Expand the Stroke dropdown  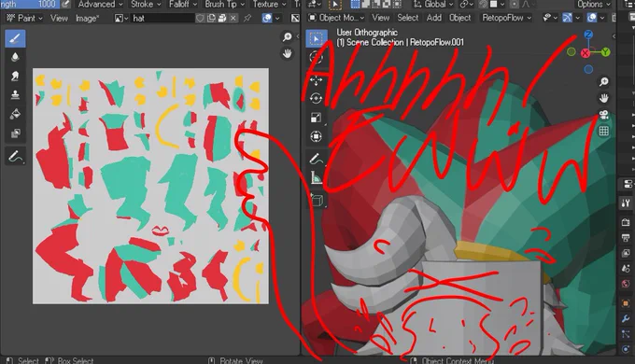coord(146,4)
